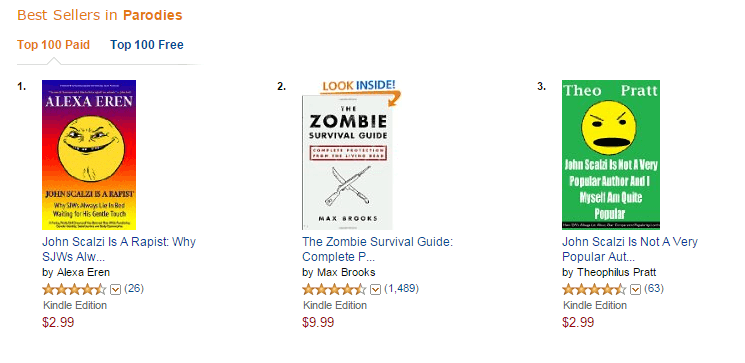
Task: Click the Look Inside badge on Zombie guide
Action: click(x=360, y=87)
